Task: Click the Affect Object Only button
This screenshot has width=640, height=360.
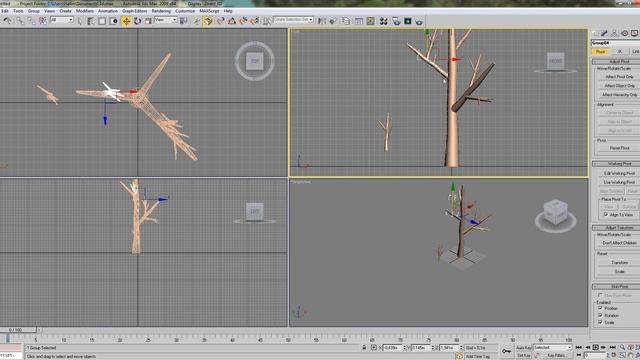Action: pos(619,86)
